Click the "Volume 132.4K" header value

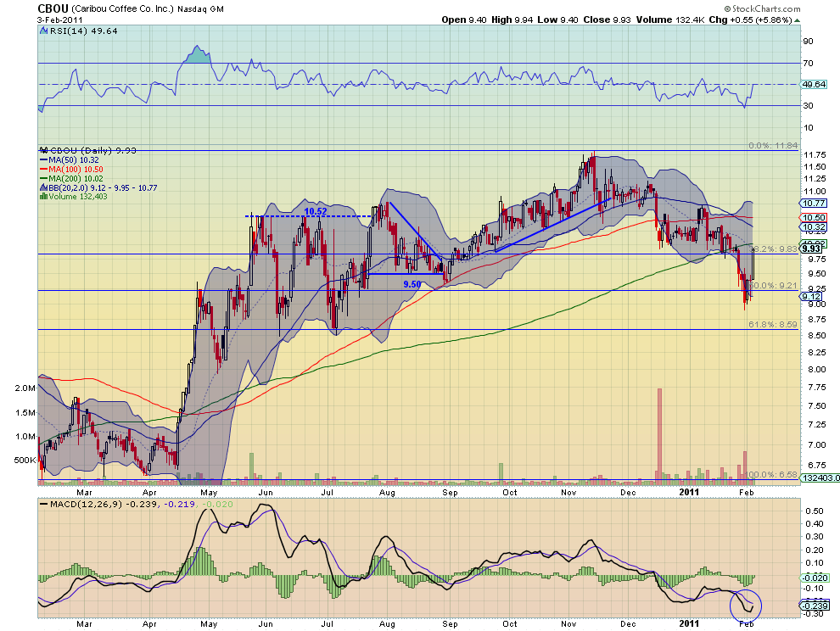[x=669, y=20]
